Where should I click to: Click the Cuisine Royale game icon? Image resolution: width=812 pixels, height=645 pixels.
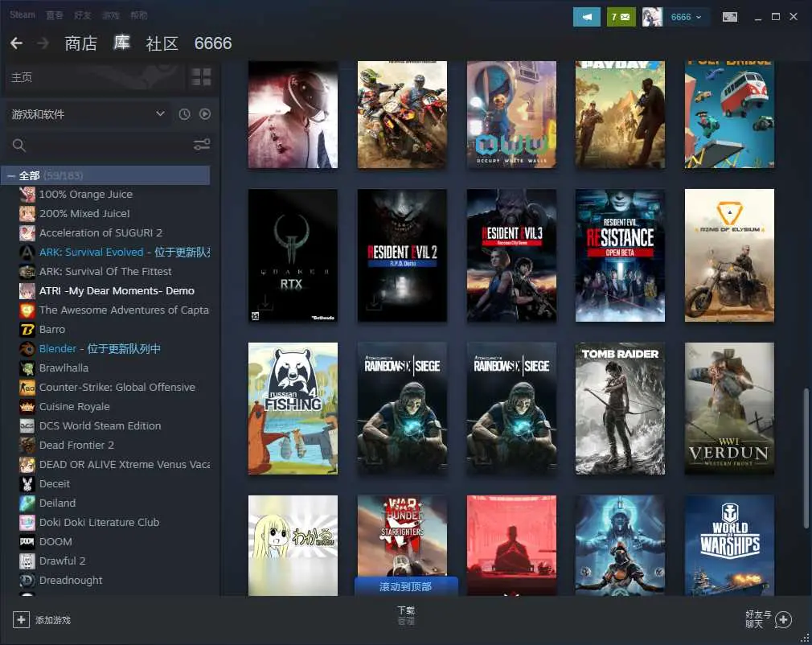(x=27, y=407)
